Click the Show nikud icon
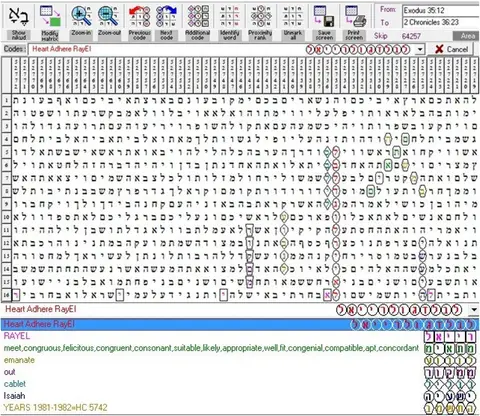The height and width of the screenshot is (416, 480). [x=18, y=16]
